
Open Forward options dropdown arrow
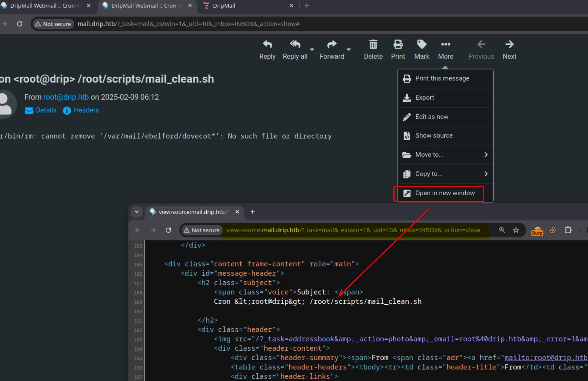click(348, 50)
